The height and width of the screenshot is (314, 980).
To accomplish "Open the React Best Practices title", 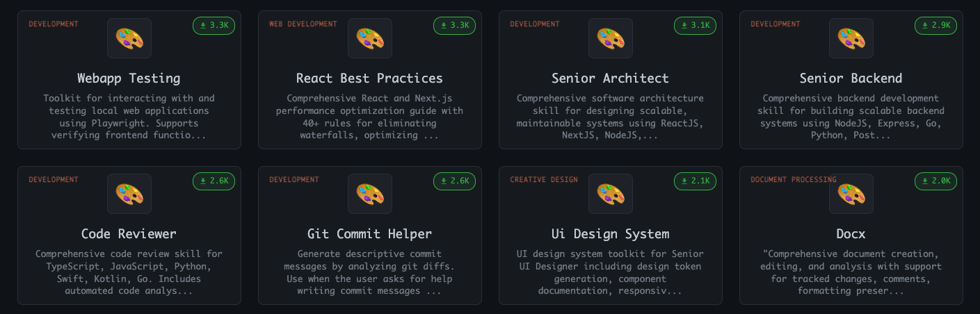I will coord(369,78).
